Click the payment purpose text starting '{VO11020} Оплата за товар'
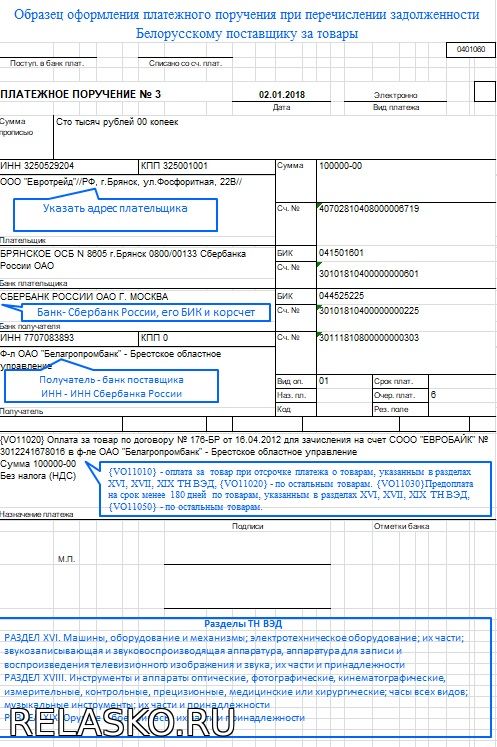This screenshot has height=747, width=497. 244,445
